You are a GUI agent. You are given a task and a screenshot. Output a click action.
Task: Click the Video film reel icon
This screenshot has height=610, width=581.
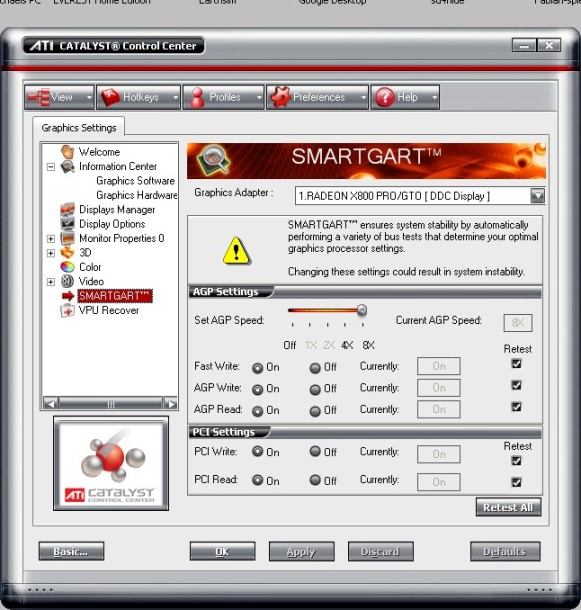(67, 281)
